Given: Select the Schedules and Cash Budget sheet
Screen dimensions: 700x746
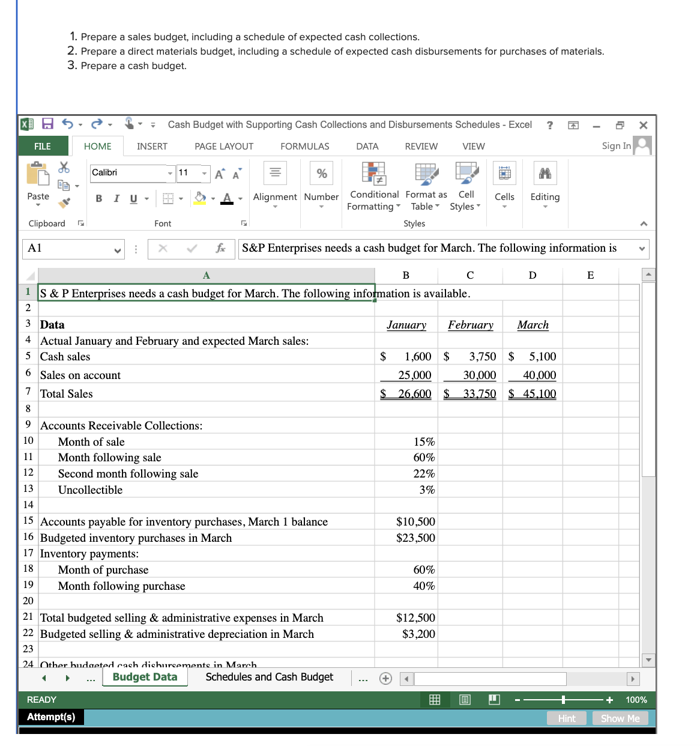Looking at the screenshot, I should click(269, 677).
